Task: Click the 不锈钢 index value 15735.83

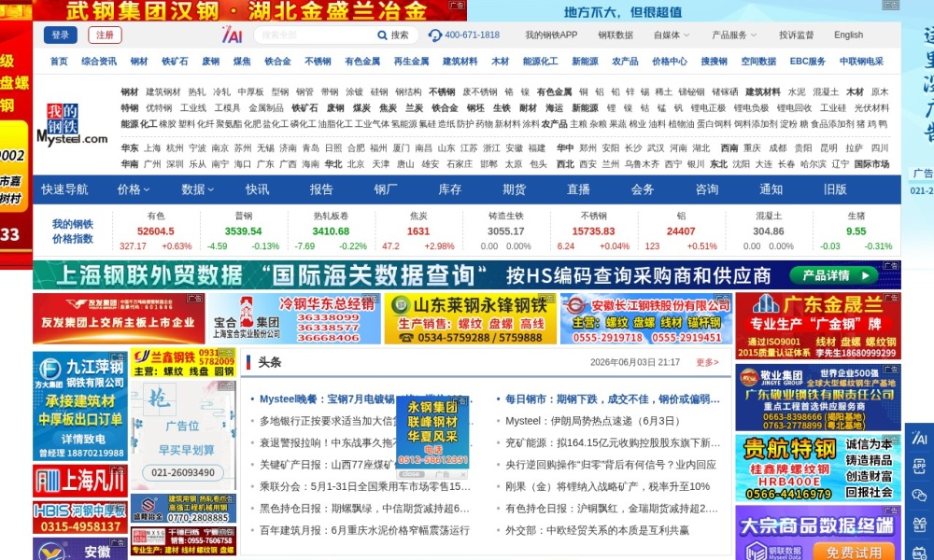Action: (x=593, y=231)
